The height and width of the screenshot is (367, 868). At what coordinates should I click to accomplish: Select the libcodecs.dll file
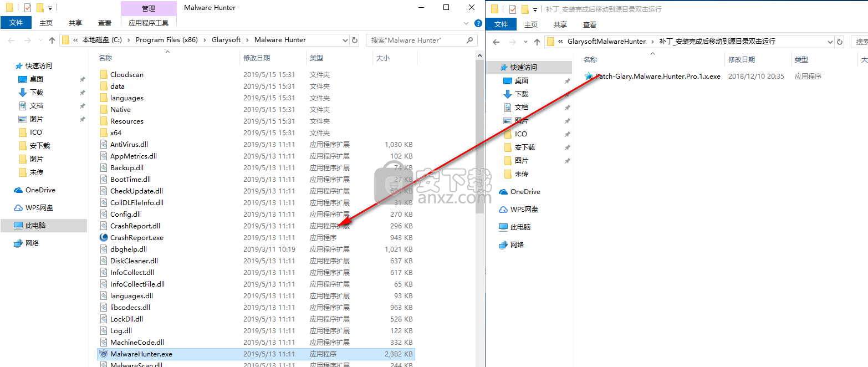(130, 307)
